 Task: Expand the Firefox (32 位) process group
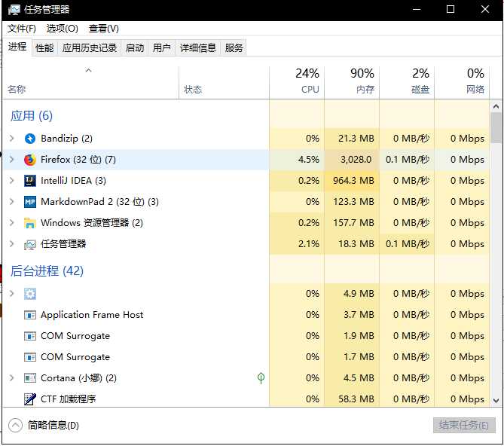tap(12, 160)
